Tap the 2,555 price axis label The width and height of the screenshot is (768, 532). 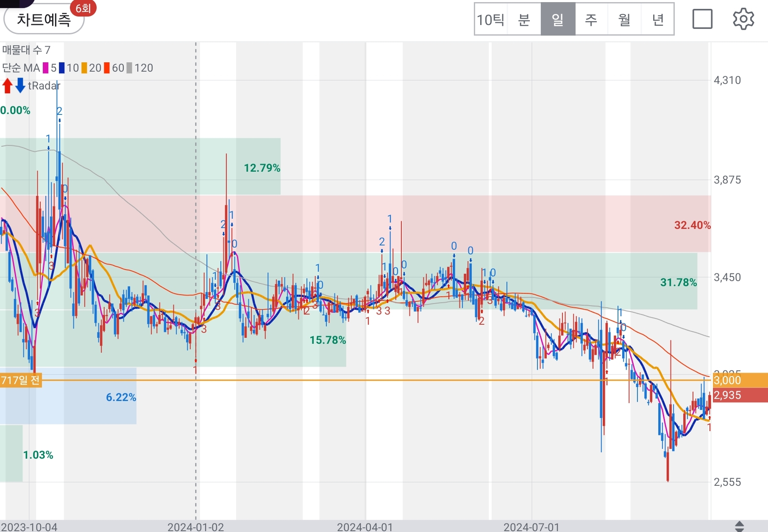727,482
